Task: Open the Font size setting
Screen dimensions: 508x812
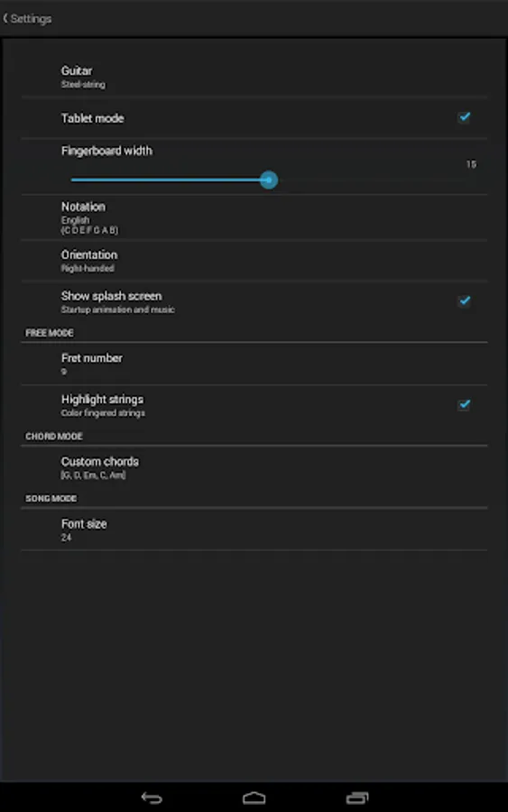Action: click(254, 530)
